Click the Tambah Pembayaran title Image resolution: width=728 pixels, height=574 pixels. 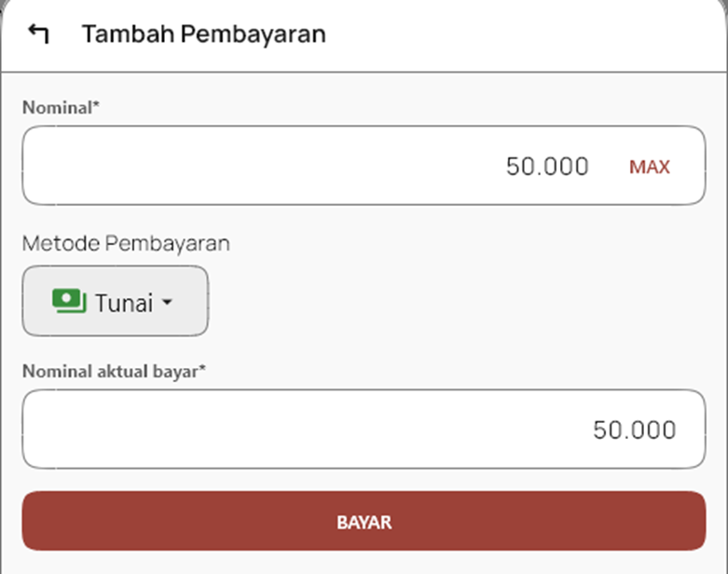[203, 34]
